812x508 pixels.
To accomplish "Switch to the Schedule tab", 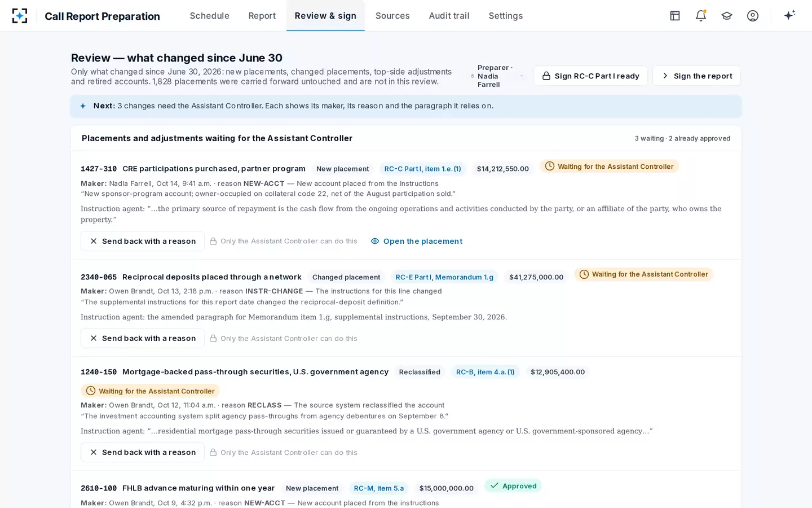I will tap(210, 16).
